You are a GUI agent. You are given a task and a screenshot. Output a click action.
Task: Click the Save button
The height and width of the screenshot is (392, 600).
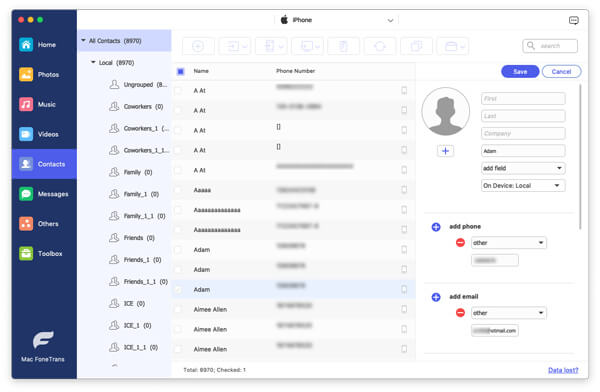tap(520, 72)
